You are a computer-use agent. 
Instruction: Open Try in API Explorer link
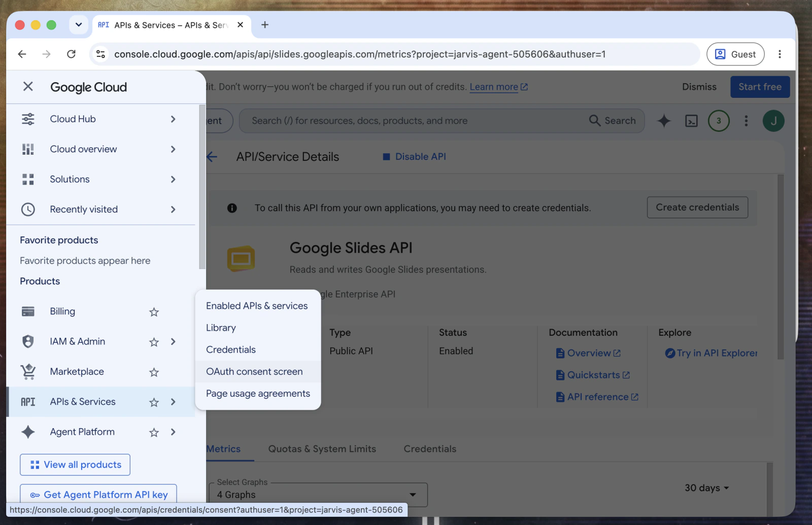[x=712, y=353]
